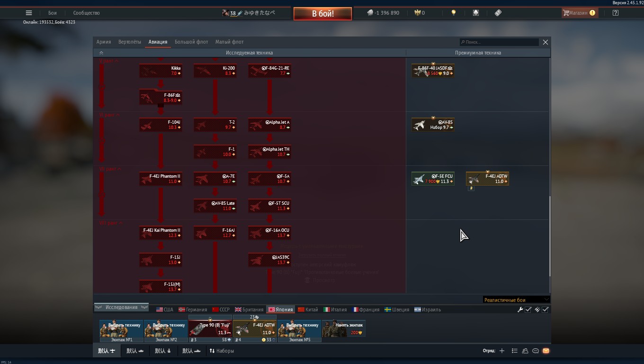
Task: Select Italy nation 'Италия' flag
Action: pyautogui.click(x=335, y=309)
